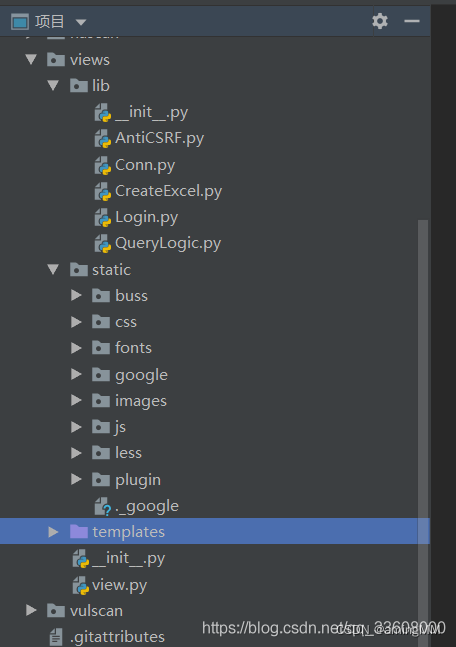
Task: Click the vulscan folder icon
Action: click(x=56, y=610)
